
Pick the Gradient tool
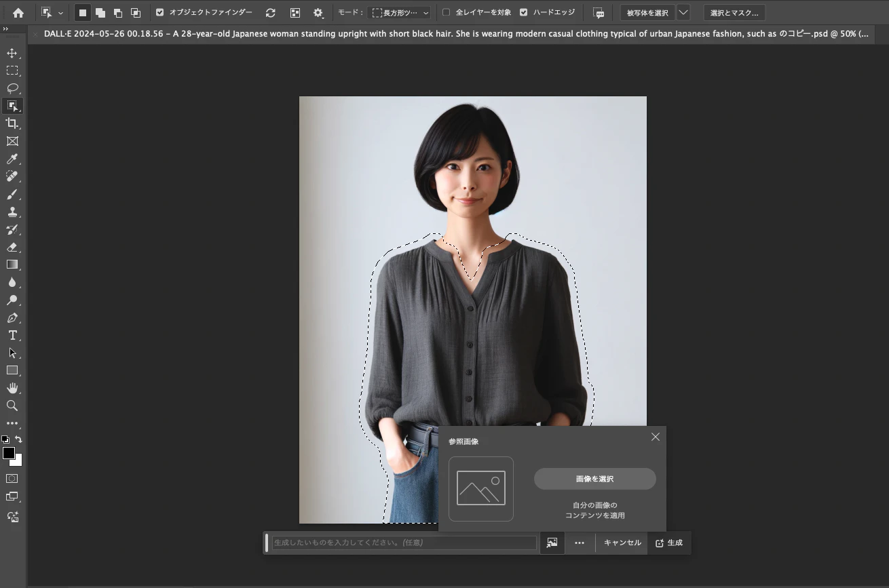[x=12, y=264]
